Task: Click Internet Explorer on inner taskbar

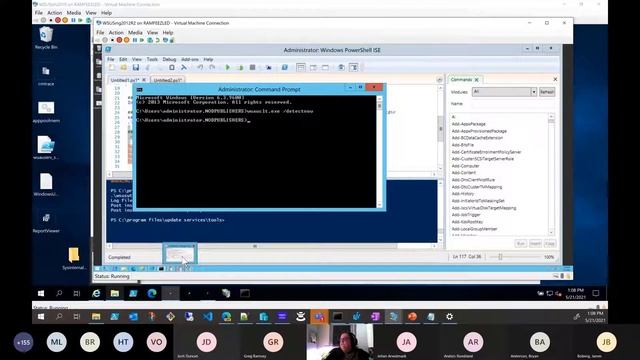Action: 96,293
